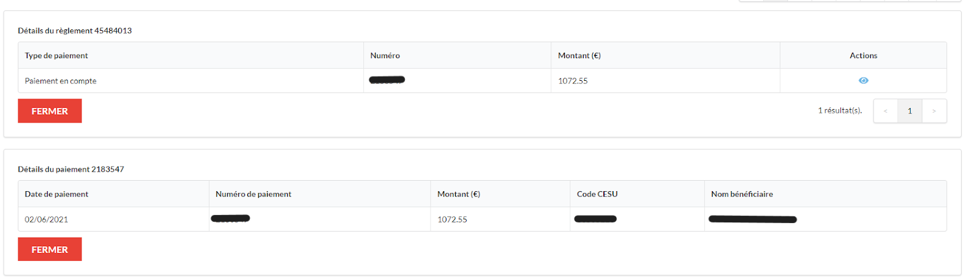Click the 1 résultat(s) count label

coord(840,110)
